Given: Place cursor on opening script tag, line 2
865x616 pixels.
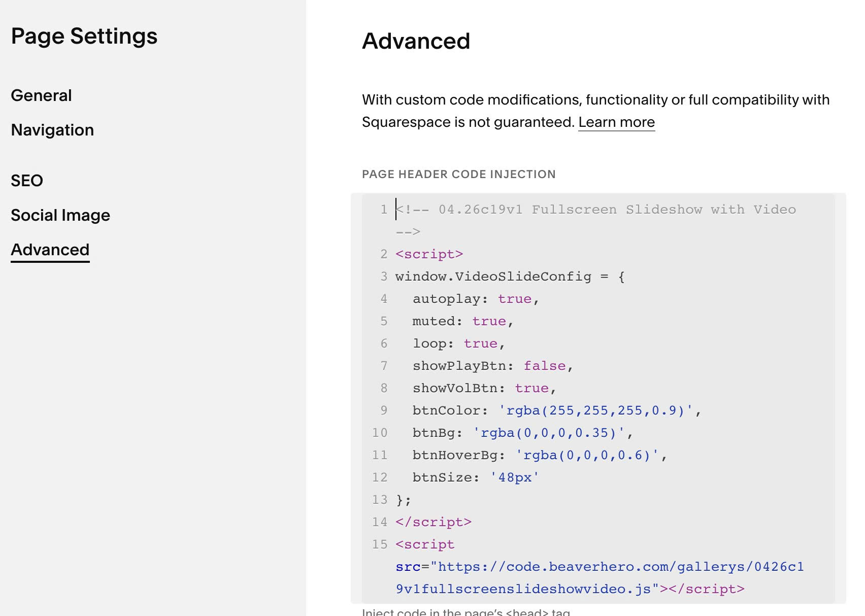Looking at the screenshot, I should (429, 254).
